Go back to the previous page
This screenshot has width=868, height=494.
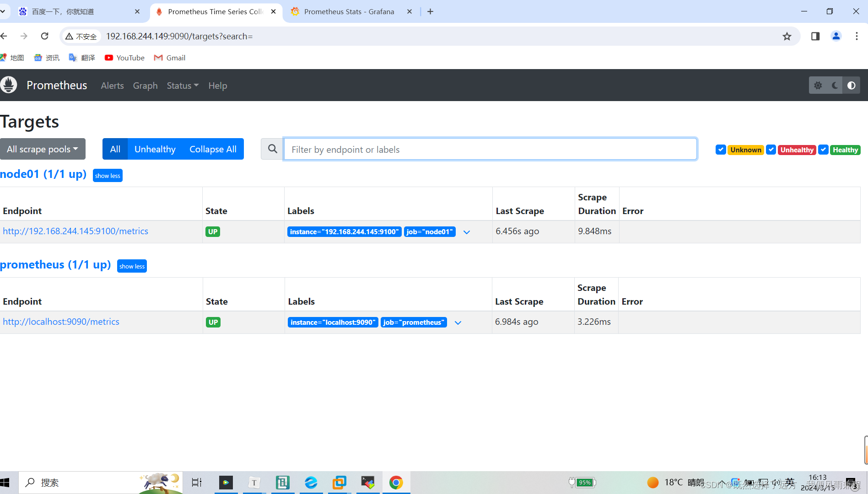(x=4, y=36)
